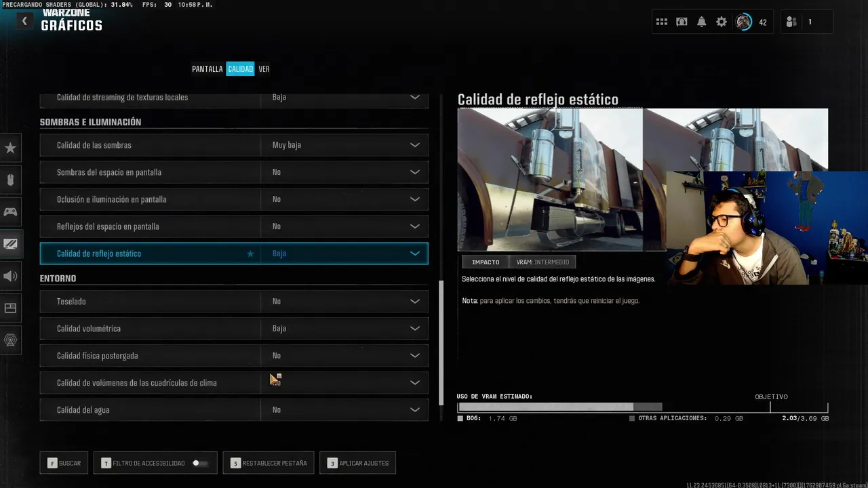
Task: Click 'Entorno' section header
Action: point(58,279)
